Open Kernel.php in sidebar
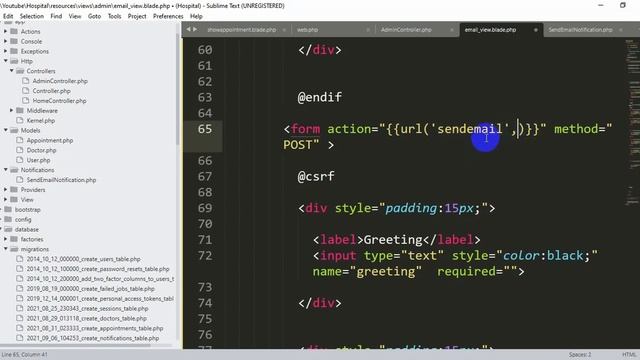 [x=40, y=121]
